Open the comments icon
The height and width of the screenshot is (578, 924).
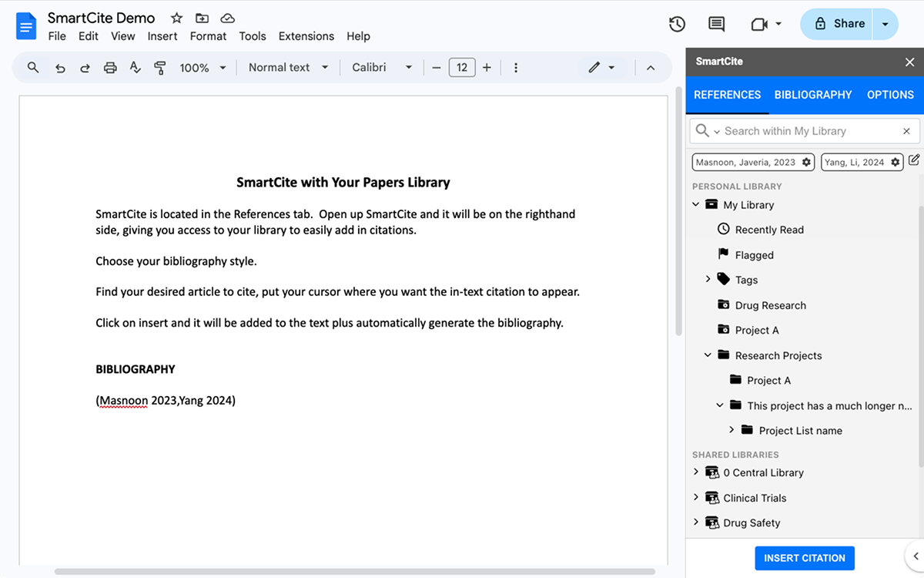pos(716,24)
